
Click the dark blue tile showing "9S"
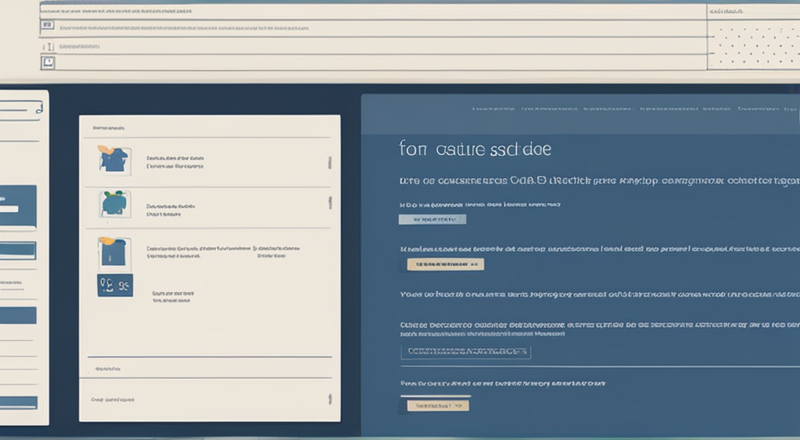(x=115, y=285)
